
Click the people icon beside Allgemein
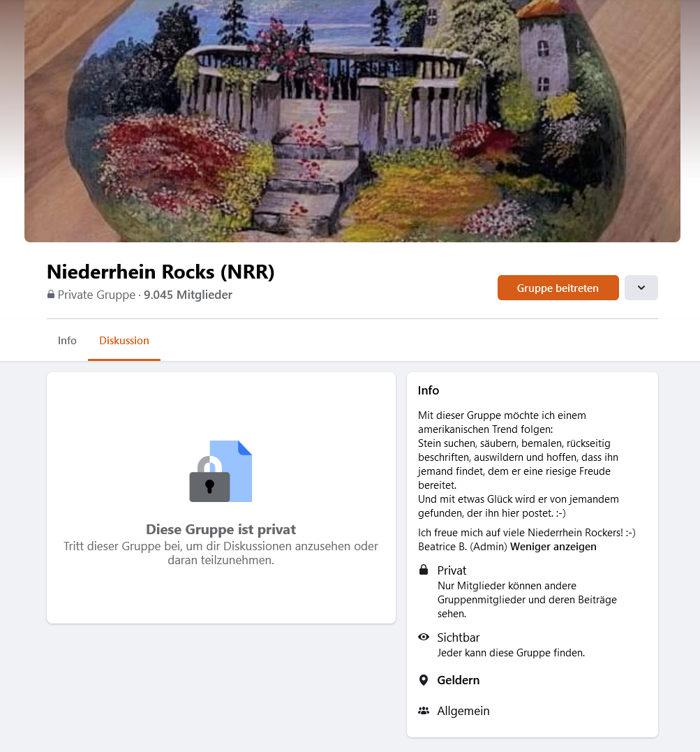click(x=424, y=711)
